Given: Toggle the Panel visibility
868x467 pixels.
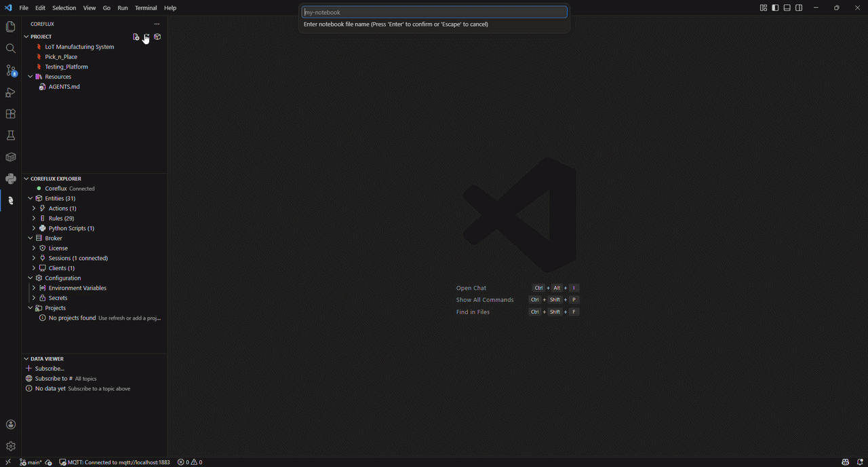Looking at the screenshot, I should 786,7.
